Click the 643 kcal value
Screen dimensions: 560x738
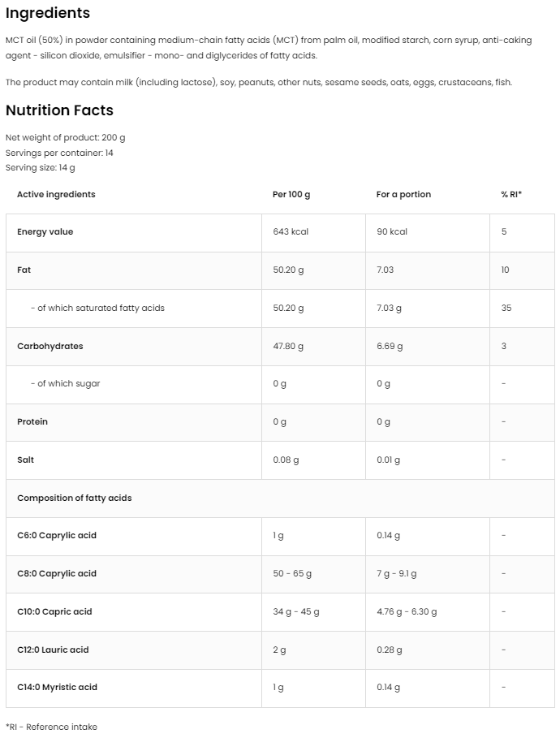pos(291,232)
